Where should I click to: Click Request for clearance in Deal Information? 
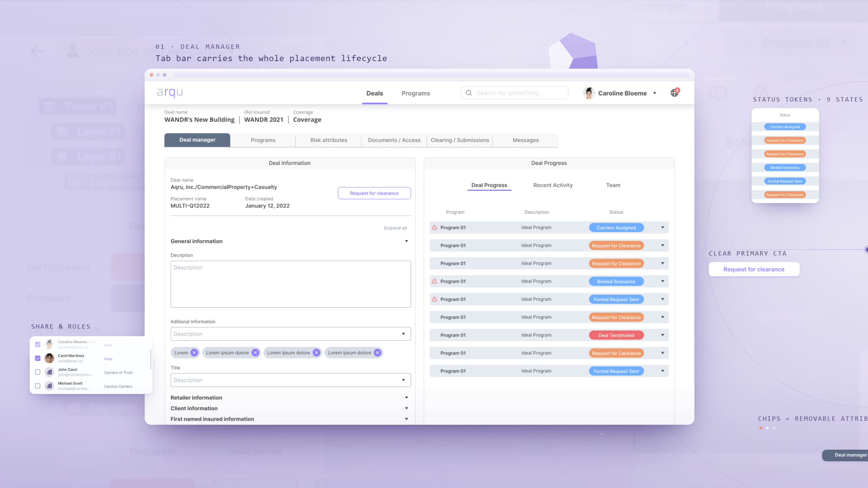(x=374, y=193)
